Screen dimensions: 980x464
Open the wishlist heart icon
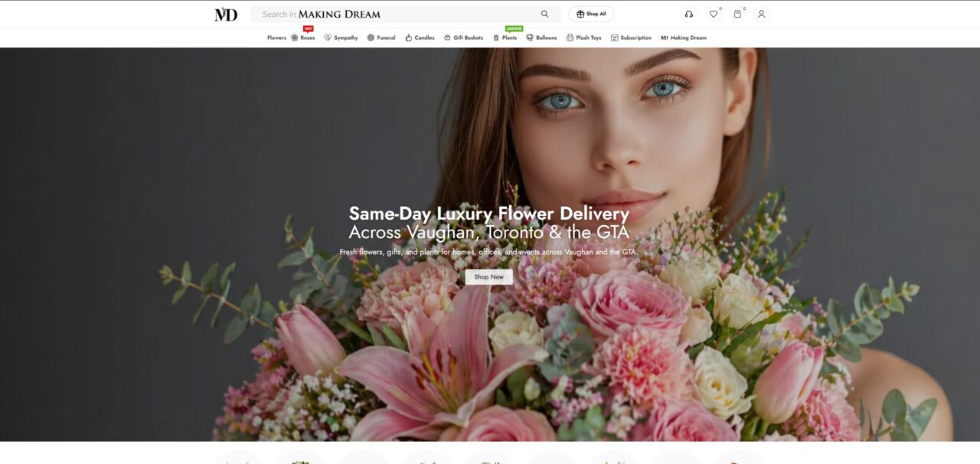click(714, 14)
